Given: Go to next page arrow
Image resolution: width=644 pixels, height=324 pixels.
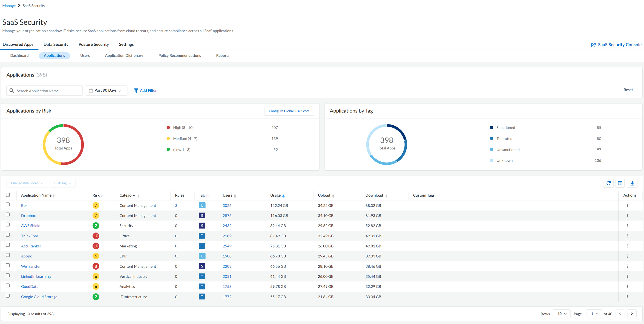Looking at the screenshot, I should point(632,314).
